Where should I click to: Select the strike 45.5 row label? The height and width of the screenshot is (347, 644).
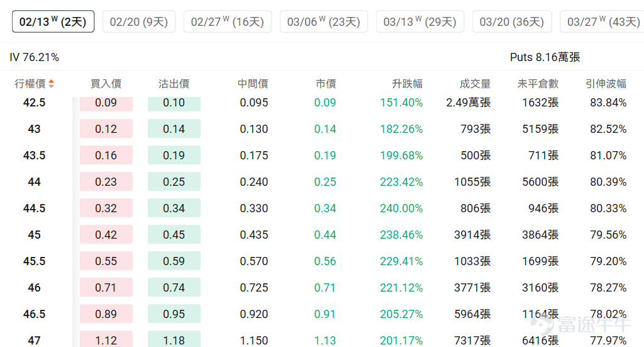pyautogui.click(x=34, y=261)
